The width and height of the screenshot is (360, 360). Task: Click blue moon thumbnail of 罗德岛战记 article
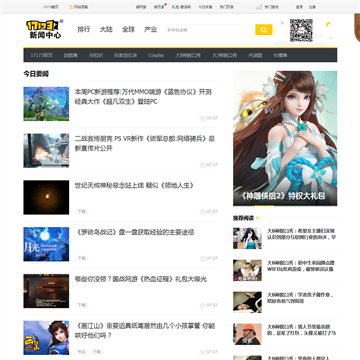[x=46, y=244]
